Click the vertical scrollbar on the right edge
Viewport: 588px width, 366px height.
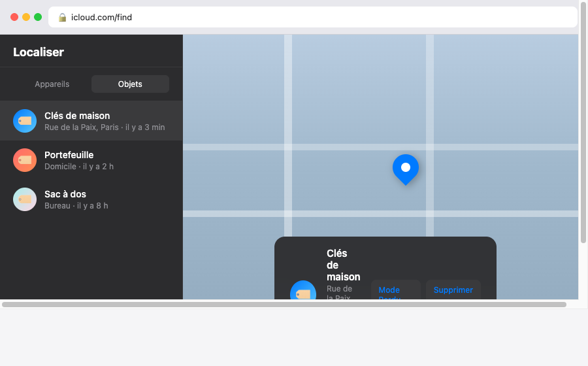click(583, 122)
